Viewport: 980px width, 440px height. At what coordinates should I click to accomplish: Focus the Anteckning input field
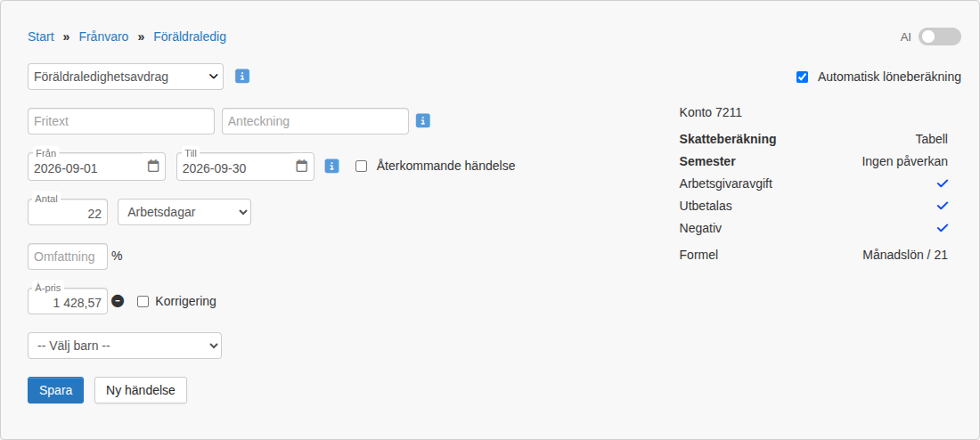tap(315, 121)
